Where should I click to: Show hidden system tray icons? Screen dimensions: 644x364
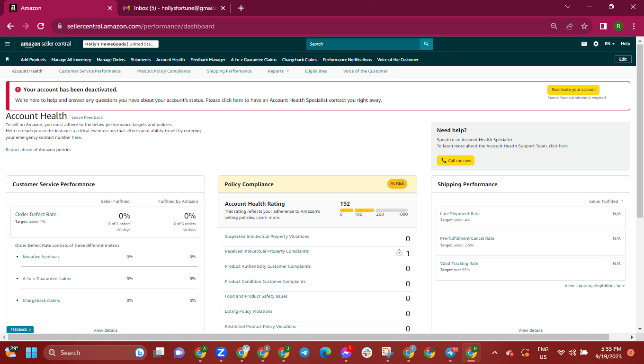495,353
